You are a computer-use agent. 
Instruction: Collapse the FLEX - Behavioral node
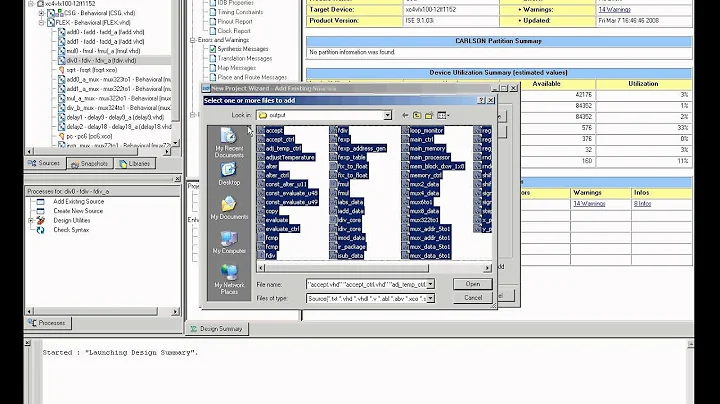(x=41, y=22)
